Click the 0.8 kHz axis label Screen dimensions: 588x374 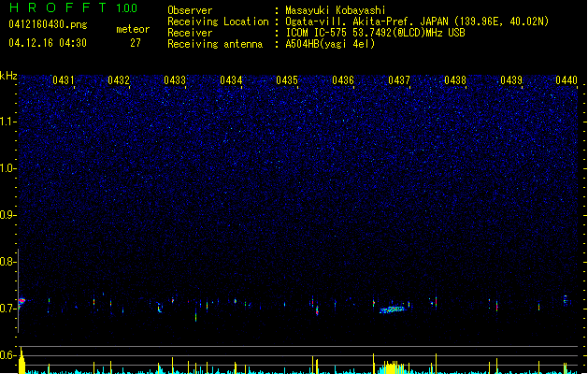click(7, 262)
